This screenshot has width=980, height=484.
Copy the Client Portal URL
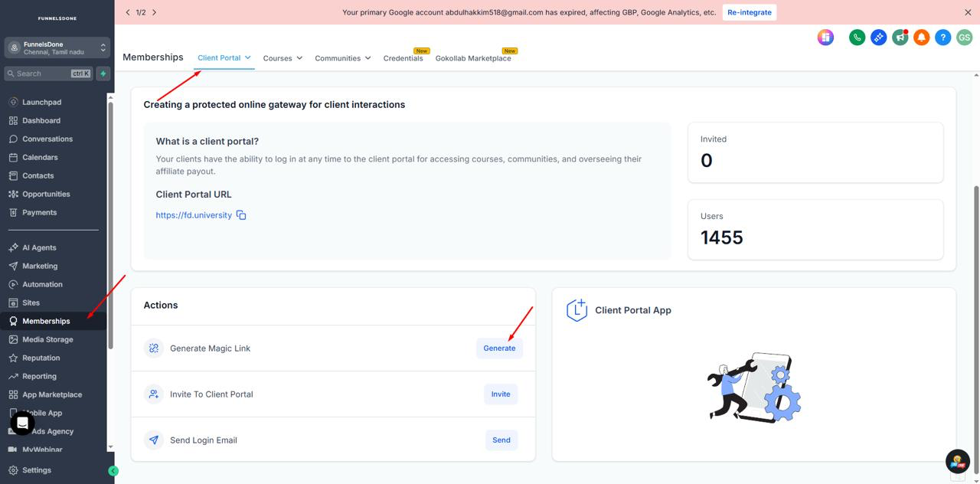pyautogui.click(x=241, y=215)
